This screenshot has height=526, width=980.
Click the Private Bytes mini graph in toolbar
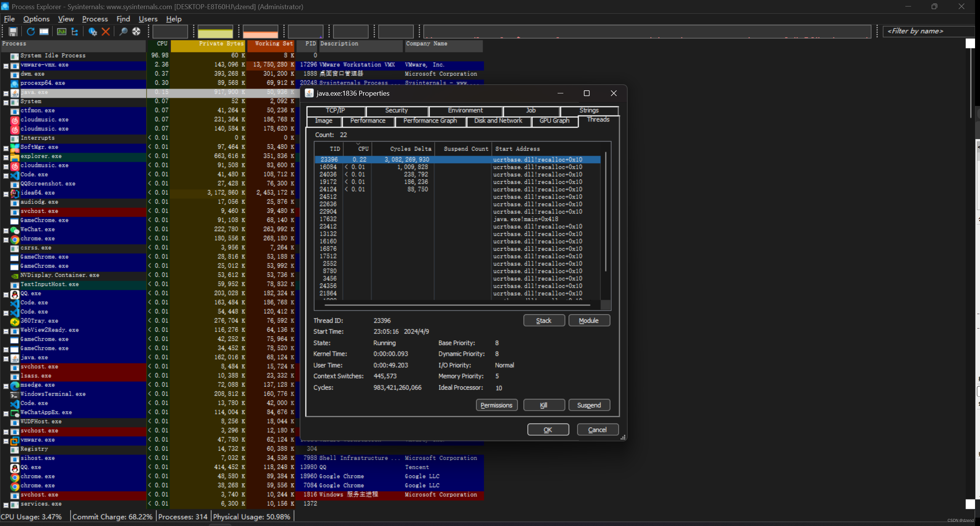pyautogui.click(x=215, y=32)
